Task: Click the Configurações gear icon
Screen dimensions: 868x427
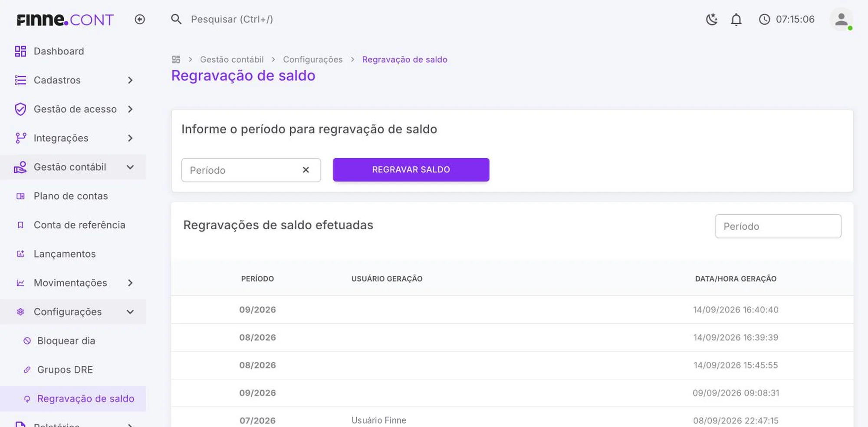Action: point(20,312)
